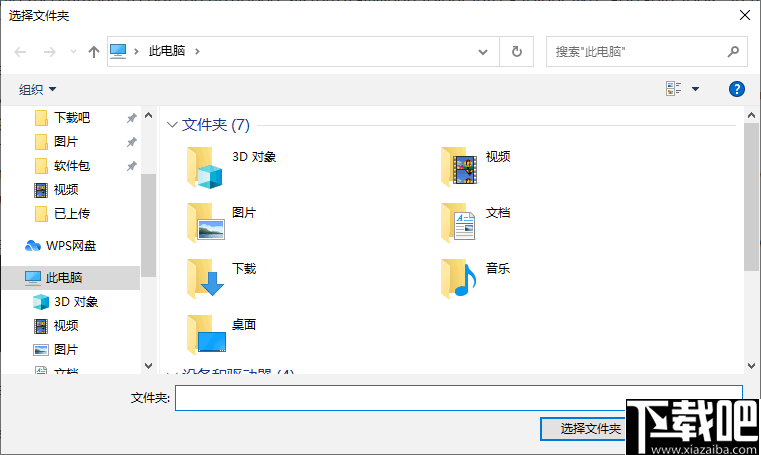
Task: Select 此电脑 in navigation tree
Action: pyautogui.click(x=71, y=278)
